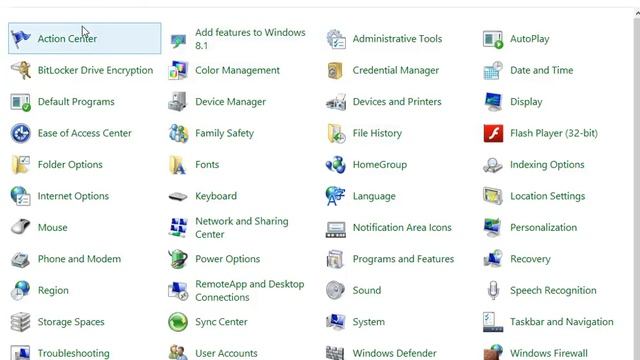Click the User Accounts people icon

pyautogui.click(x=178, y=352)
